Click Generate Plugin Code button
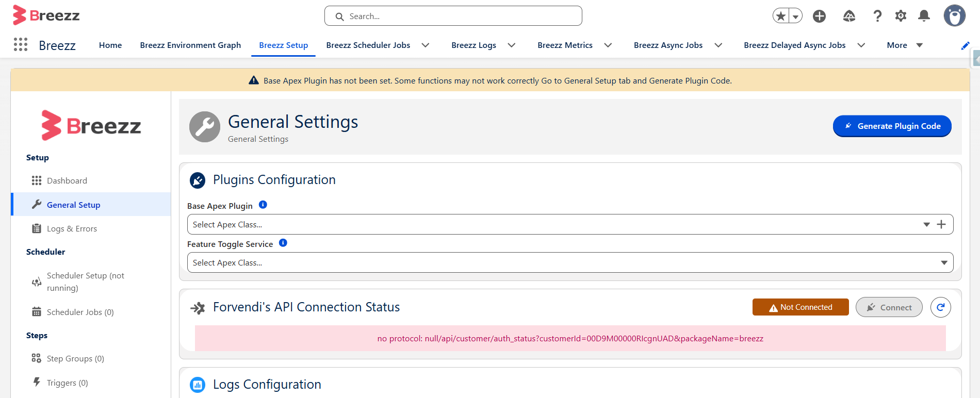Viewport: 980px width, 398px height. point(892,126)
